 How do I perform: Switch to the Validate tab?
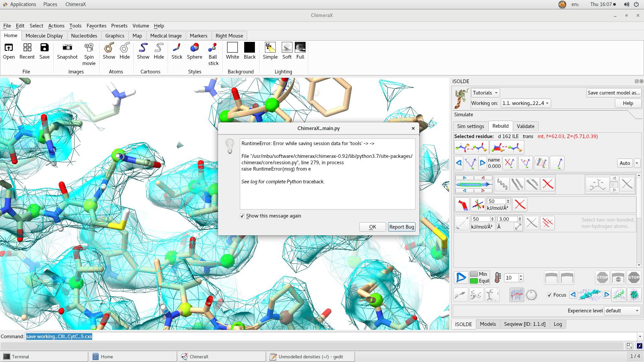525,126
